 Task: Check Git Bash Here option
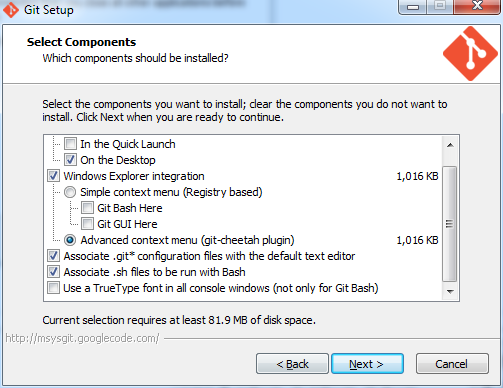coord(87,208)
